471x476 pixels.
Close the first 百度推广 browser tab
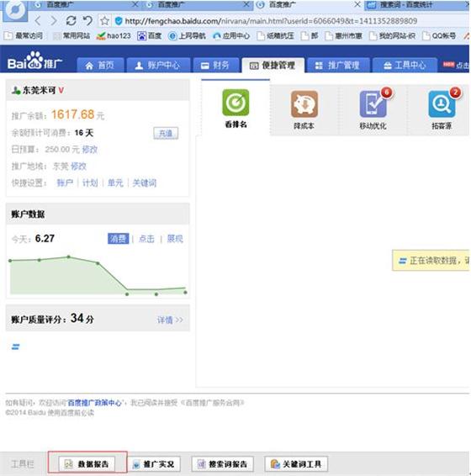[x=135, y=4]
